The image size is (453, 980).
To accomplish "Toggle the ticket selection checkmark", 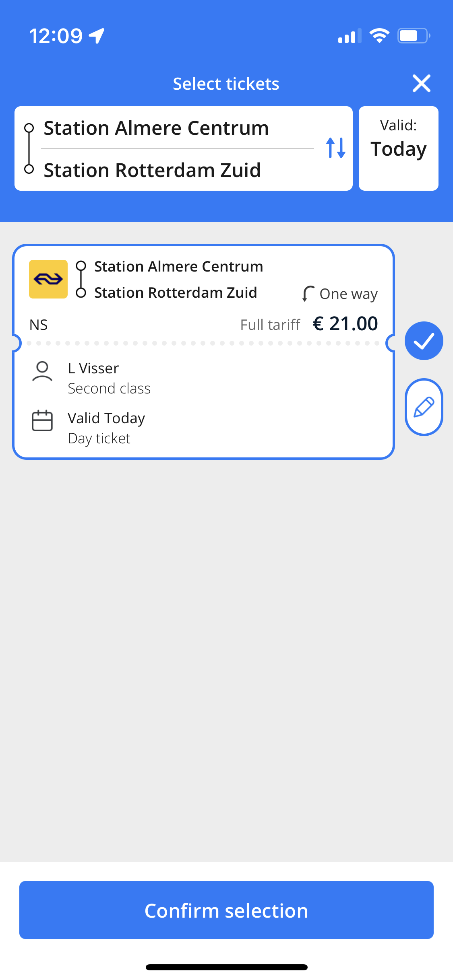I will click(x=424, y=341).
